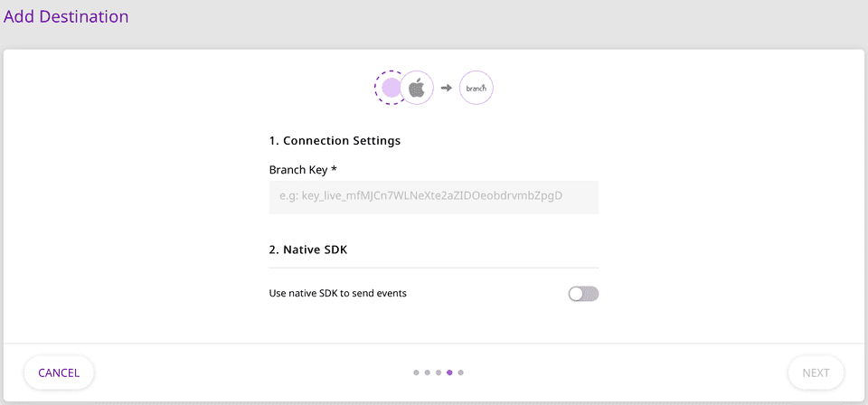Select the third step dot

pos(439,372)
